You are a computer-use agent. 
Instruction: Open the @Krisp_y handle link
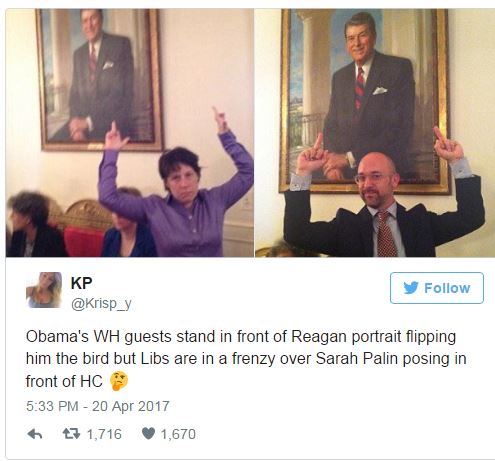[101, 304]
